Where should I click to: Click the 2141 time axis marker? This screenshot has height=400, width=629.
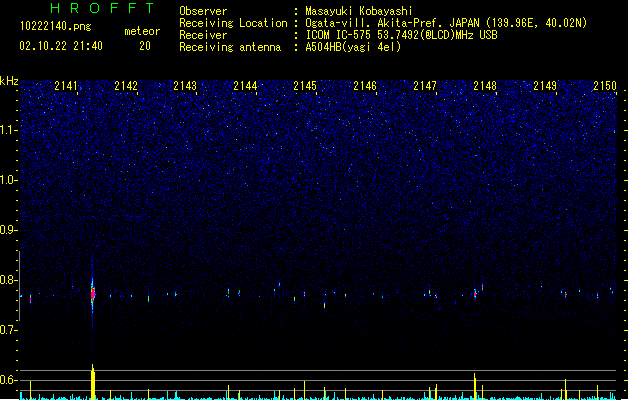[x=66, y=86]
